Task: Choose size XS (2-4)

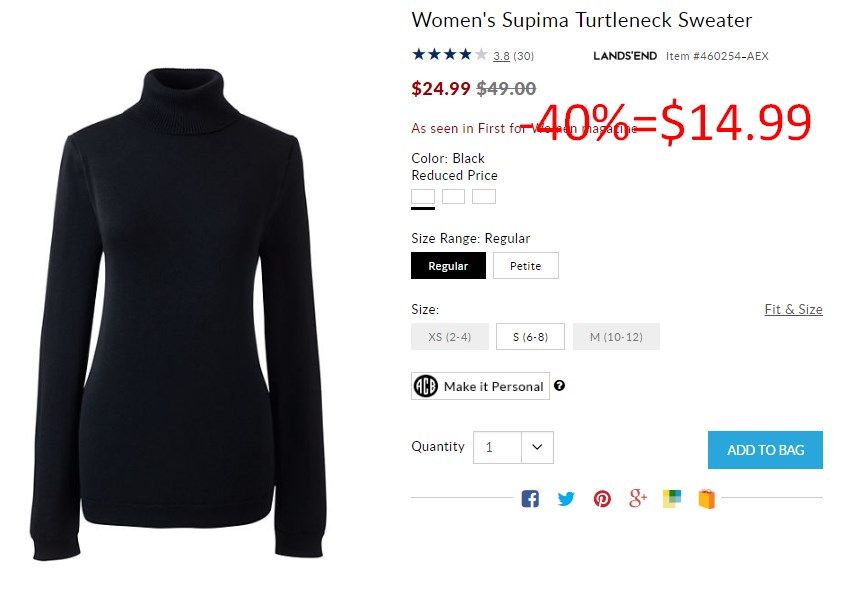Action: pos(450,337)
